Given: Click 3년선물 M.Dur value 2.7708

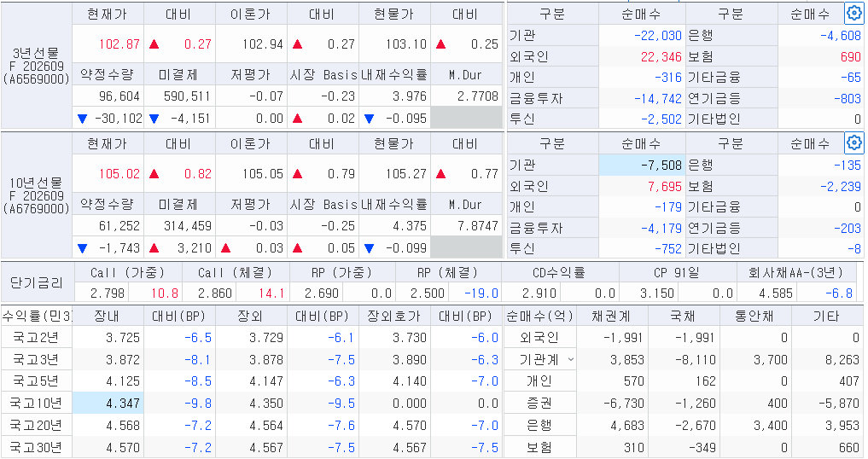Looking at the screenshot, I should [x=478, y=96].
